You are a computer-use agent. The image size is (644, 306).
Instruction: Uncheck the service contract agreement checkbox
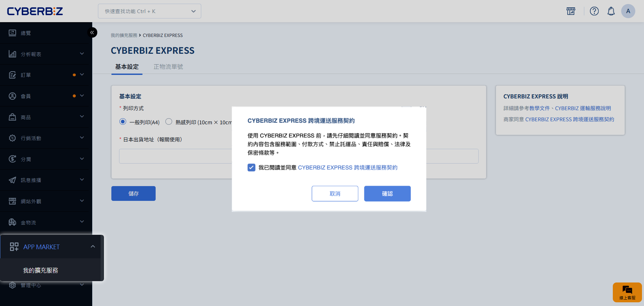click(x=251, y=168)
